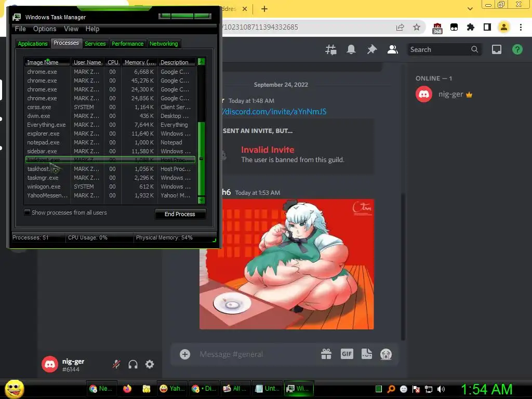Open sticker picker icon

point(366,354)
